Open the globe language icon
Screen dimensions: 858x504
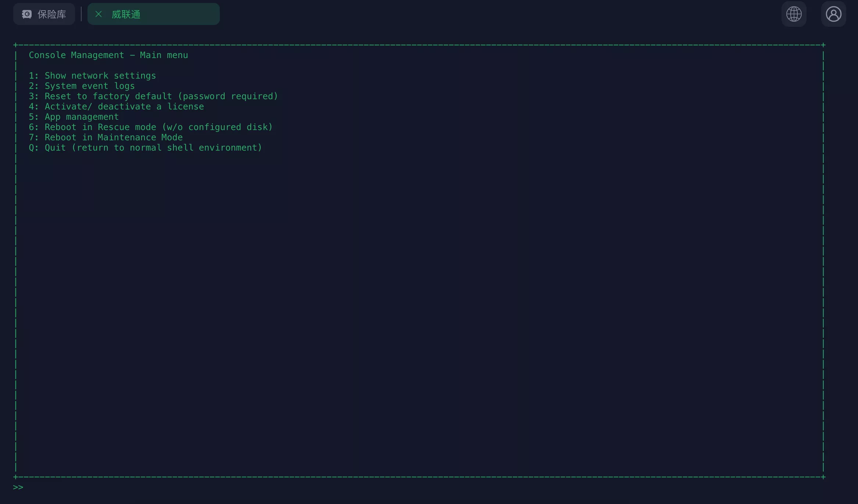(x=794, y=14)
